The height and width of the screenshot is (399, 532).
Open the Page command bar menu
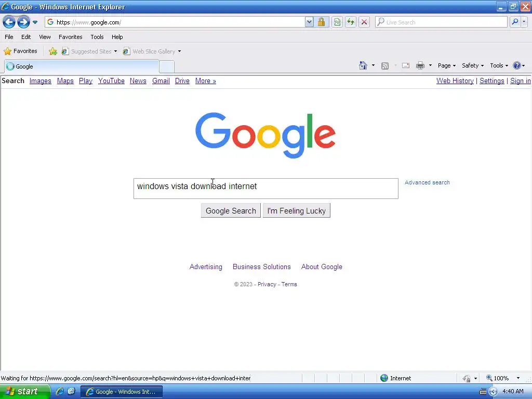click(446, 65)
